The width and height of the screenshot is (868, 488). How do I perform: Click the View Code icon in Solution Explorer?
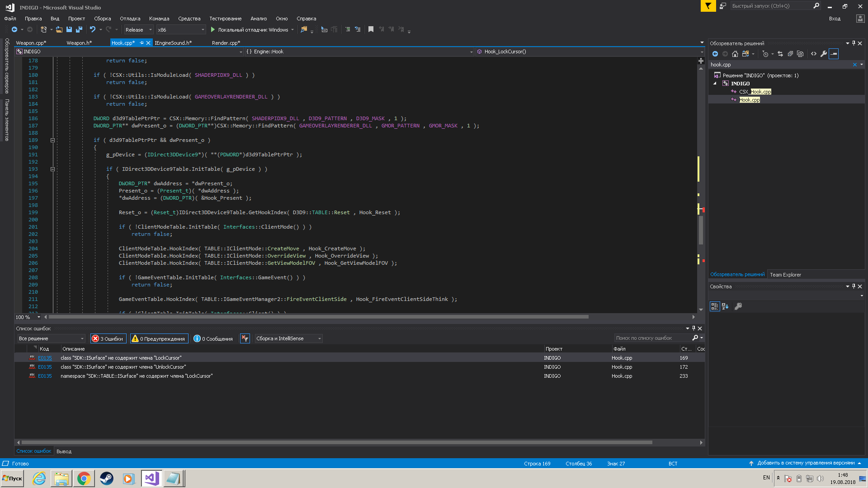click(814, 54)
